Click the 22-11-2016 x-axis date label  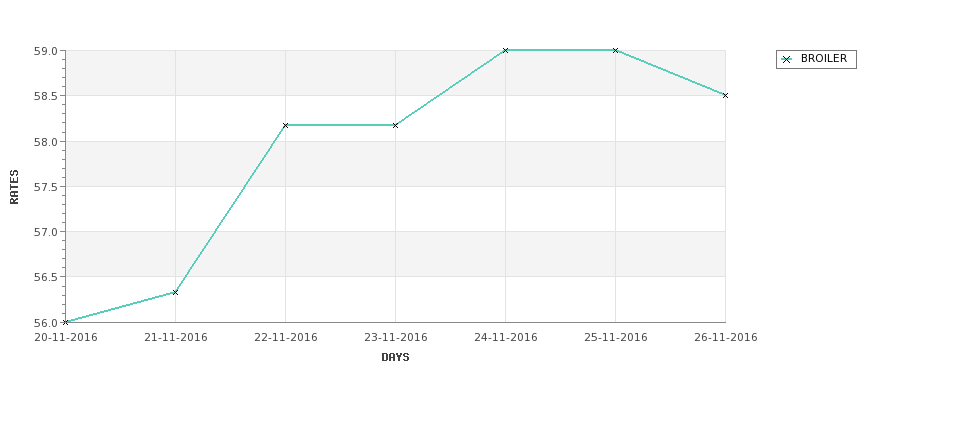[285, 338]
